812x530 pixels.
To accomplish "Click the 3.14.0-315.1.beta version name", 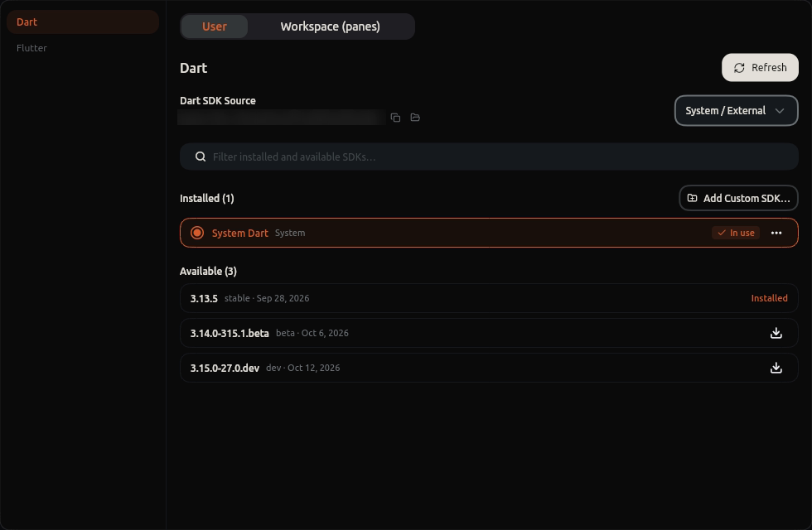I will click(230, 333).
